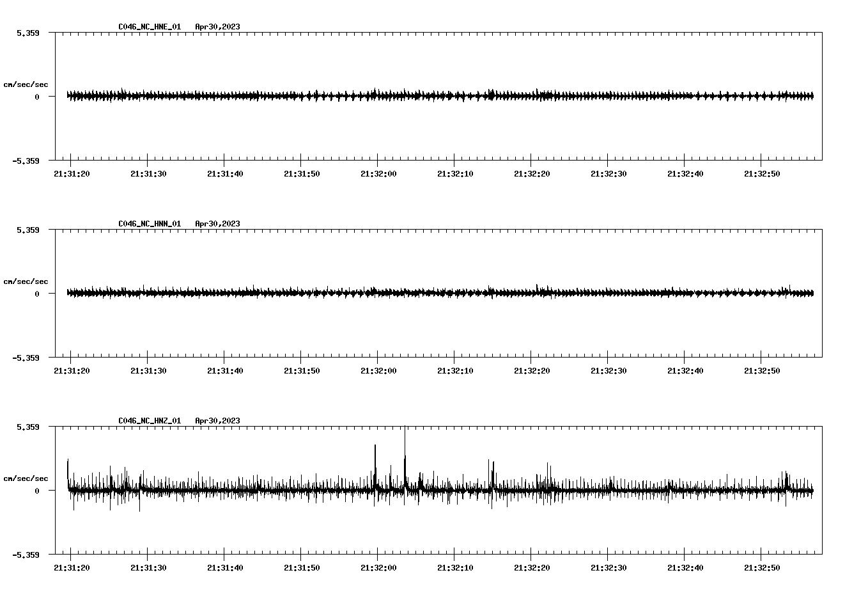Image resolution: width=868 pixels, height=591 pixels.
Task: Select the 21:31:20 tick label on top axis
Action: pos(73,172)
